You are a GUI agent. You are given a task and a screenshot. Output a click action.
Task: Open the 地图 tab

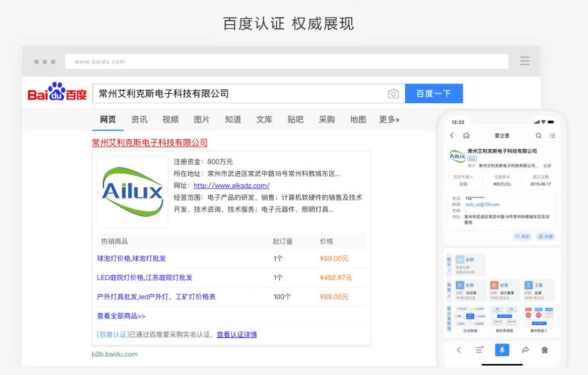pos(358,119)
